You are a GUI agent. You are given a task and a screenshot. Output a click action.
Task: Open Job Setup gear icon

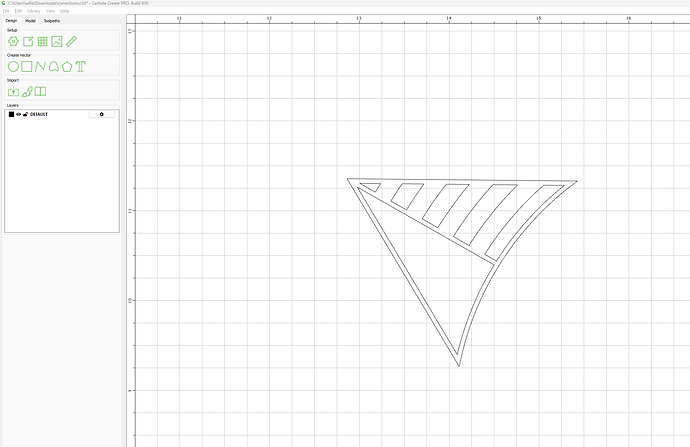click(x=13, y=41)
